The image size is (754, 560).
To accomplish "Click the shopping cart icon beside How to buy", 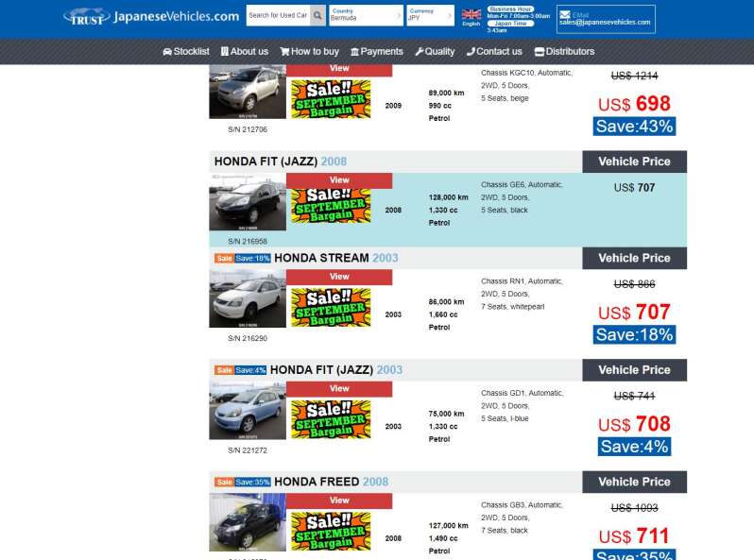I will (284, 51).
